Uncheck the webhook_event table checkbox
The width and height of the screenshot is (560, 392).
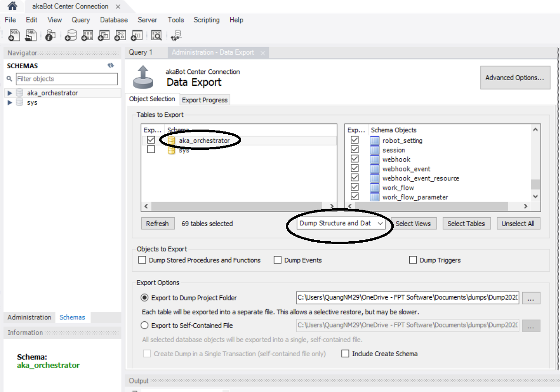click(x=355, y=168)
